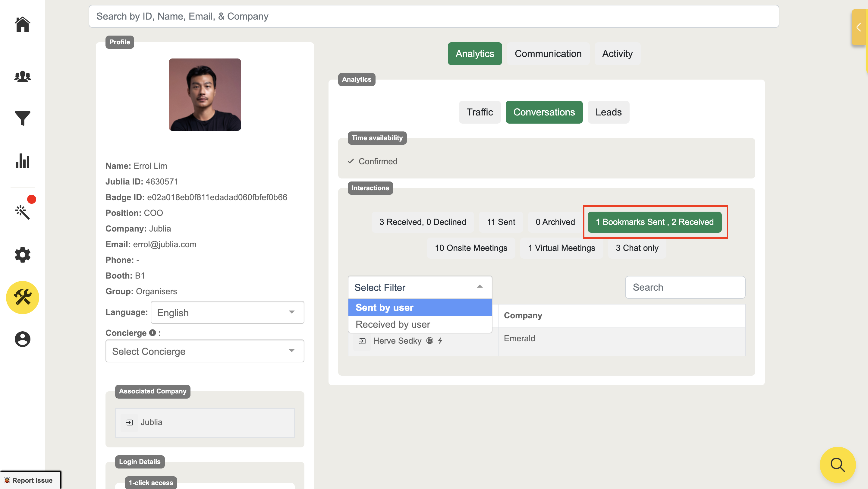Switch to the Leads tab
This screenshot has width=868, height=489.
608,112
